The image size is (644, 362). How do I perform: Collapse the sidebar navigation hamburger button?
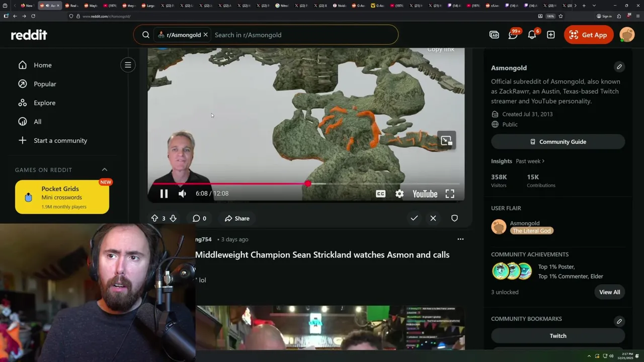pos(128,65)
